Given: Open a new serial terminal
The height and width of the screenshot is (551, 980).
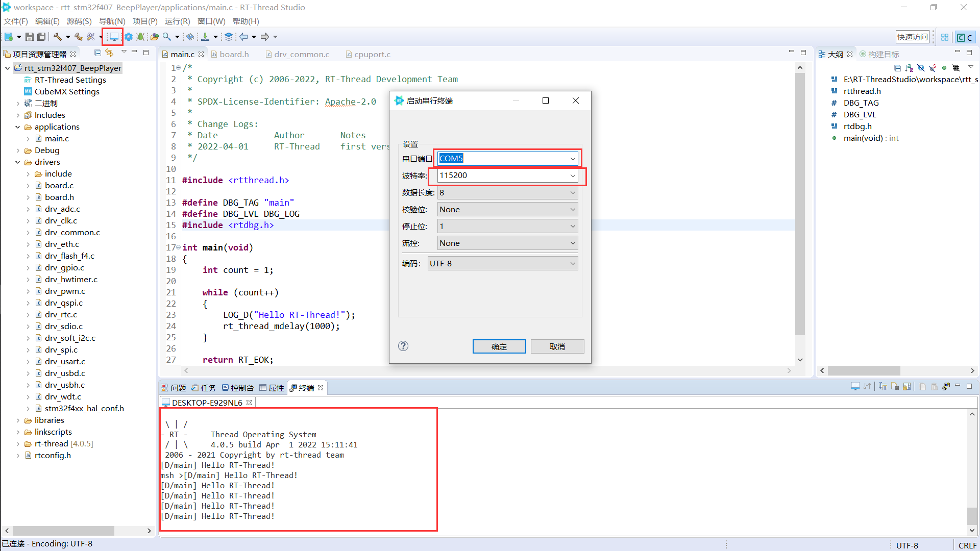Looking at the screenshot, I should pos(113,36).
